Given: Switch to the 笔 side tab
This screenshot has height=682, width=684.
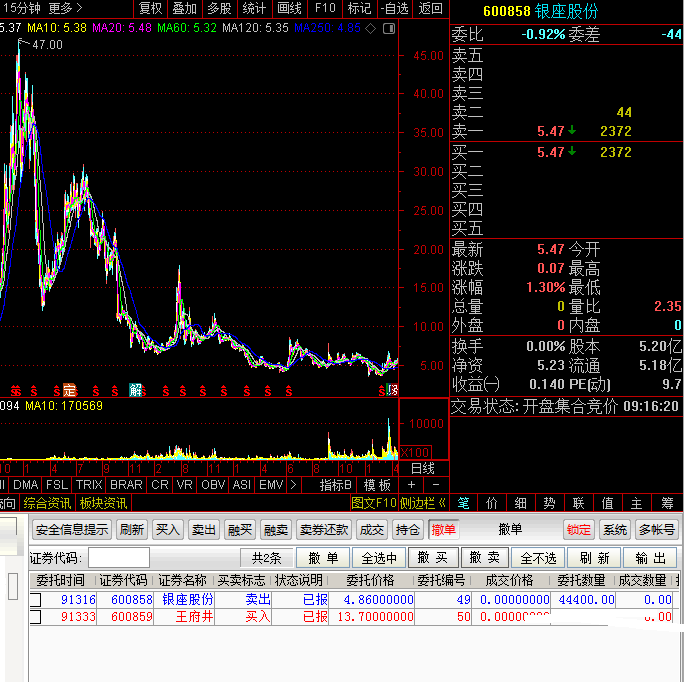Looking at the screenshot, I should (x=463, y=503).
